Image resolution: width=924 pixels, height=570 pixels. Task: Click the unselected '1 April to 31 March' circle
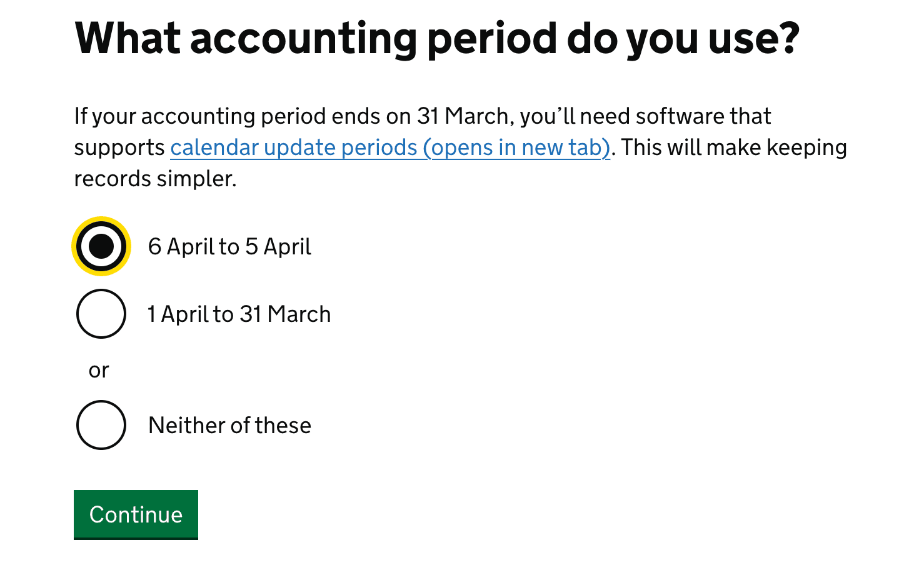(x=101, y=314)
